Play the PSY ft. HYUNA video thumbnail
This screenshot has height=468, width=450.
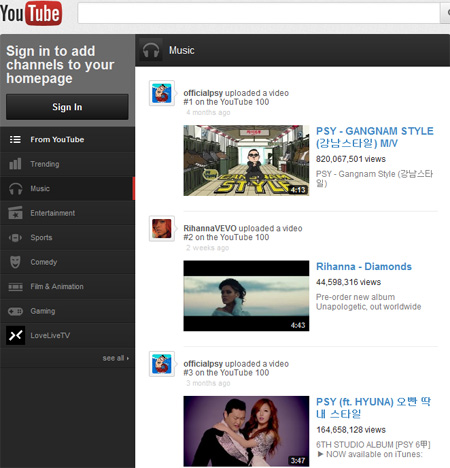[x=246, y=431]
